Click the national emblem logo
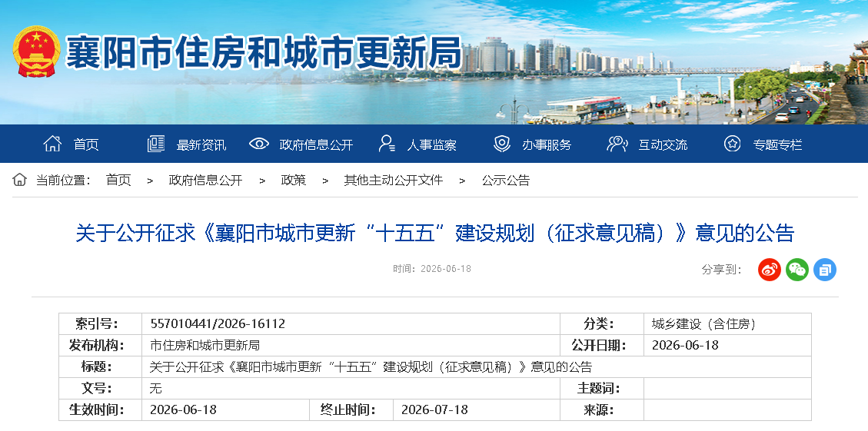 [37, 51]
